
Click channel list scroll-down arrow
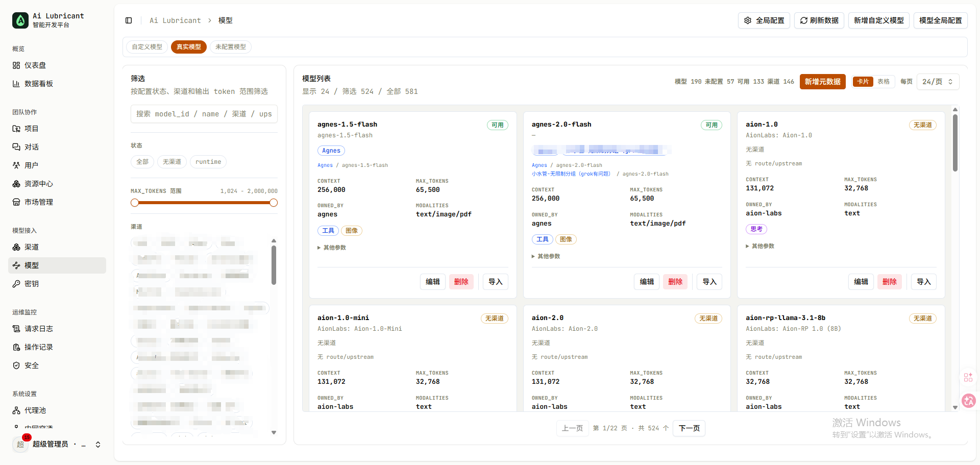[274, 432]
